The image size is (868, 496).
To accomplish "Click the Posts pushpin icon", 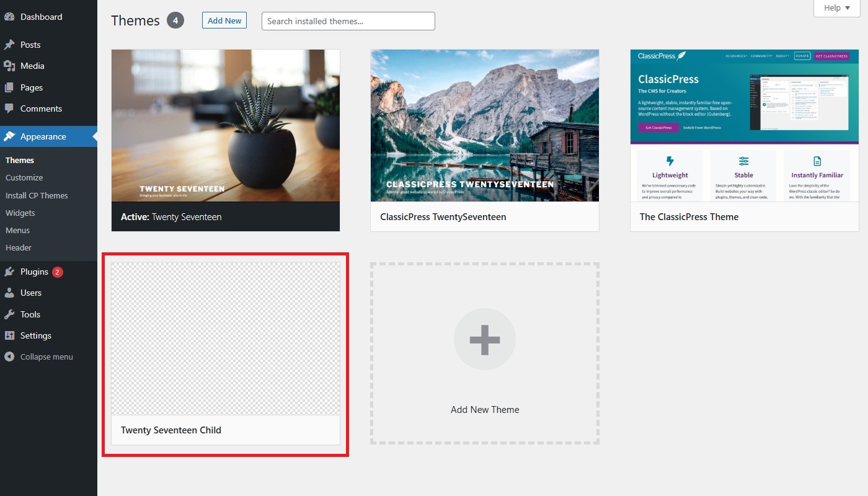I will point(9,45).
